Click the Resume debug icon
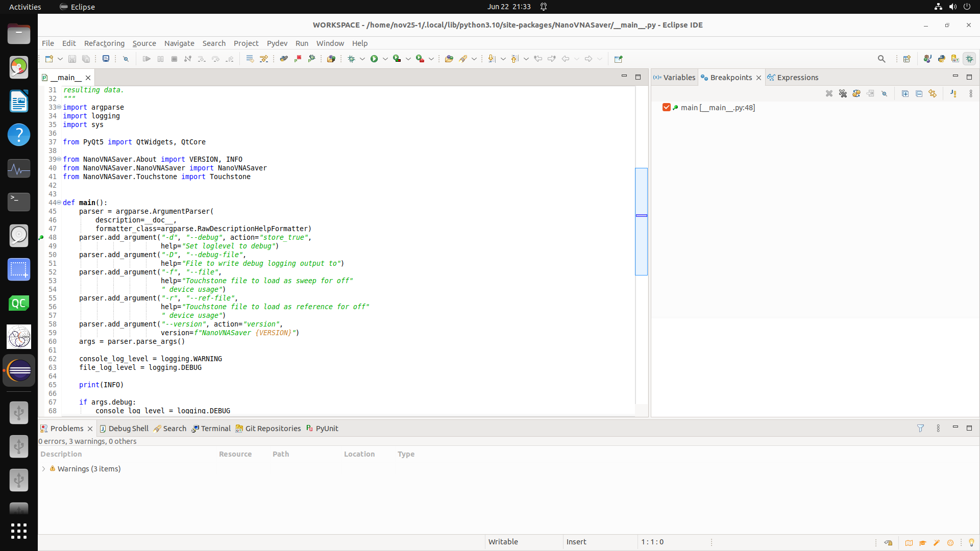 click(146, 59)
